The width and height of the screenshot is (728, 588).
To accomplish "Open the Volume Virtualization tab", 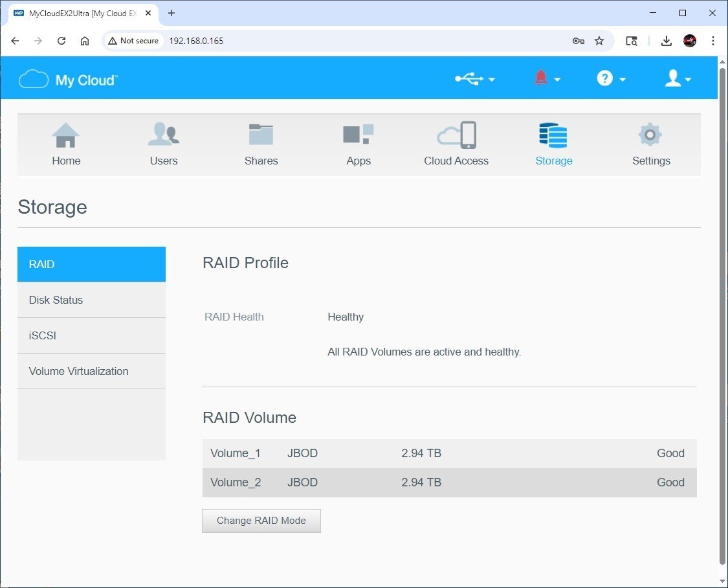I will [x=91, y=371].
